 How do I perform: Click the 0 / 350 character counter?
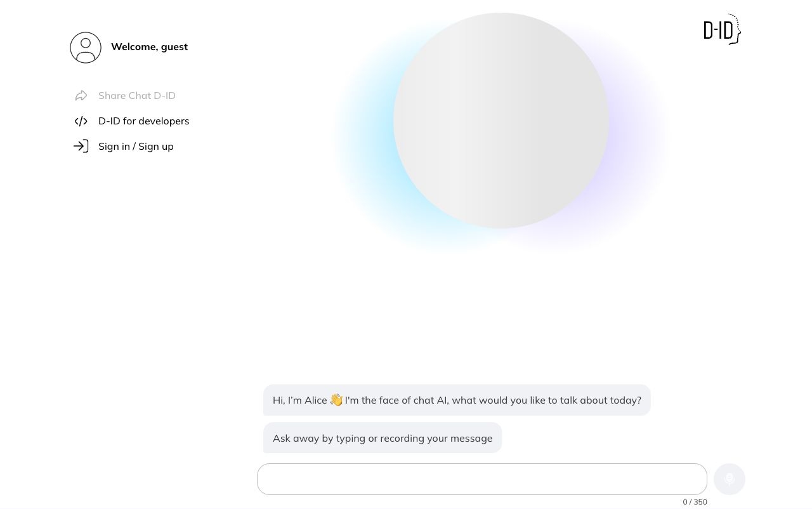tap(695, 501)
